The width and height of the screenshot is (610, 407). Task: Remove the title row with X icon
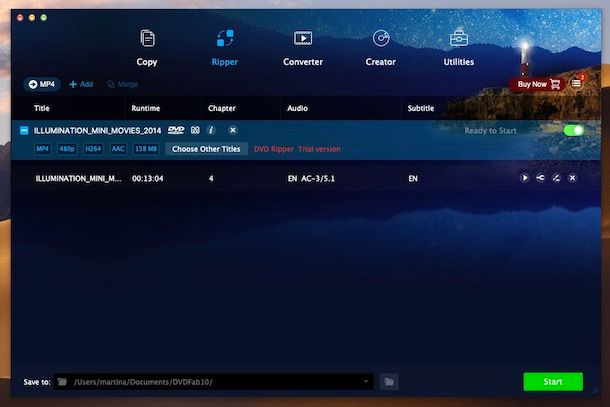pos(572,178)
